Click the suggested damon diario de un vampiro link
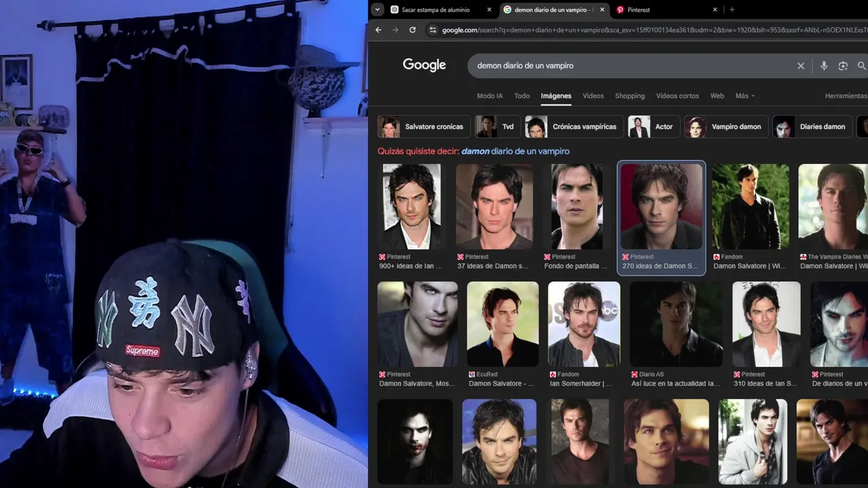Image resolution: width=868 pixels, height=488 pixels. pos(515,151)
